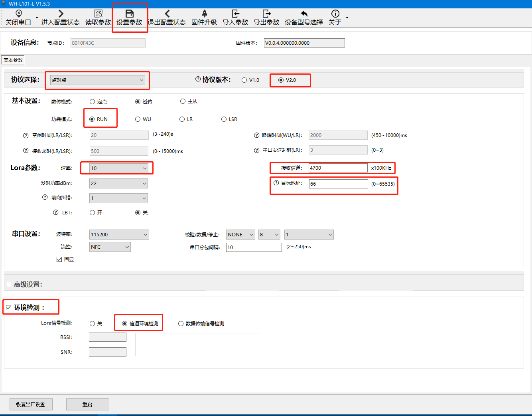Viewport: 532px width, 416px height.
Task: Select the V1.0 protocol version radio
Action: [244, 80]
